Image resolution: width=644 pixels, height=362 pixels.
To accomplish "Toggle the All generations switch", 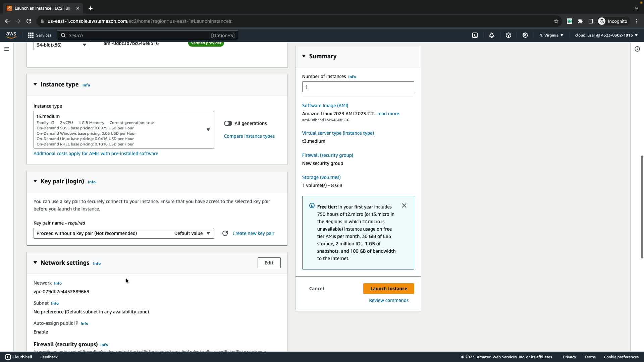I will pos(228,123).
